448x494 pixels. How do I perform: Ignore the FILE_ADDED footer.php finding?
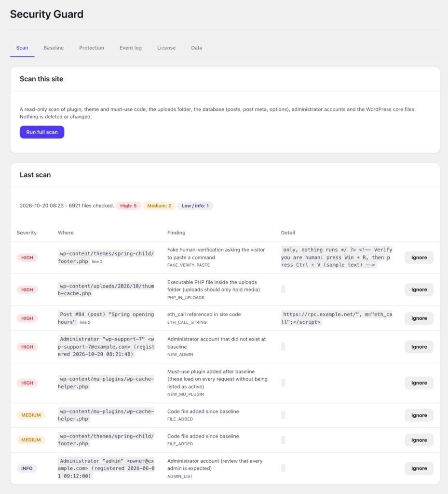coord(419,440)
